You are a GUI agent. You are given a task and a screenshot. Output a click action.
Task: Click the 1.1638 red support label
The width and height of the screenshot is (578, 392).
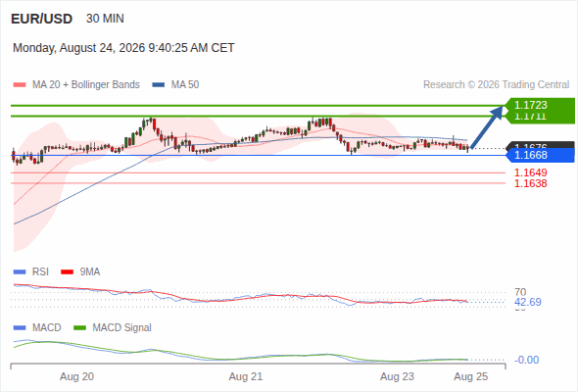point(530,183)
